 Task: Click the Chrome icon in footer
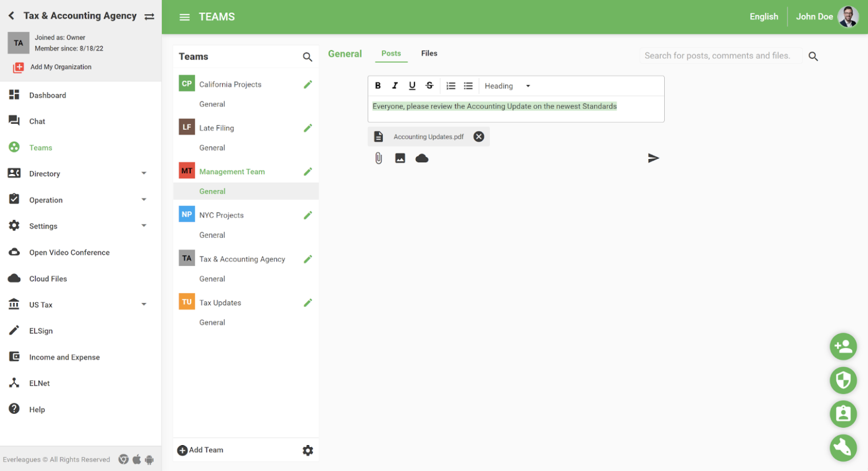(124, 459)
